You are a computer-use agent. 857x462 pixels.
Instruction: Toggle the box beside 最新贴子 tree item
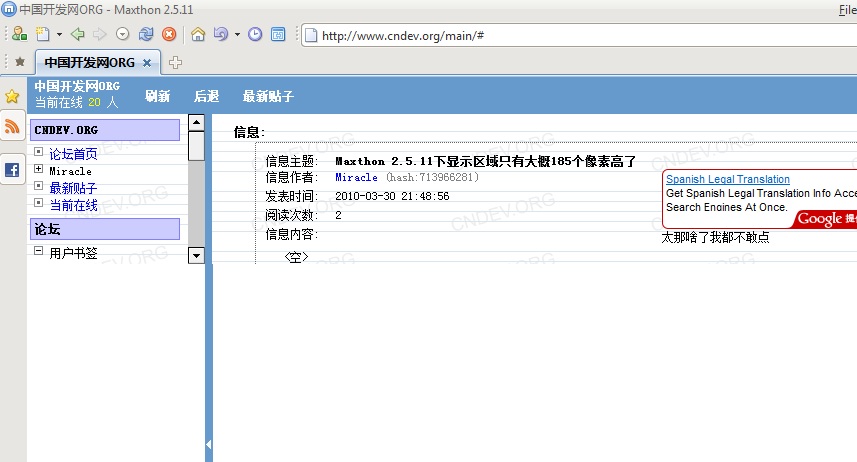pyautogui.click(x=38, y=185)
